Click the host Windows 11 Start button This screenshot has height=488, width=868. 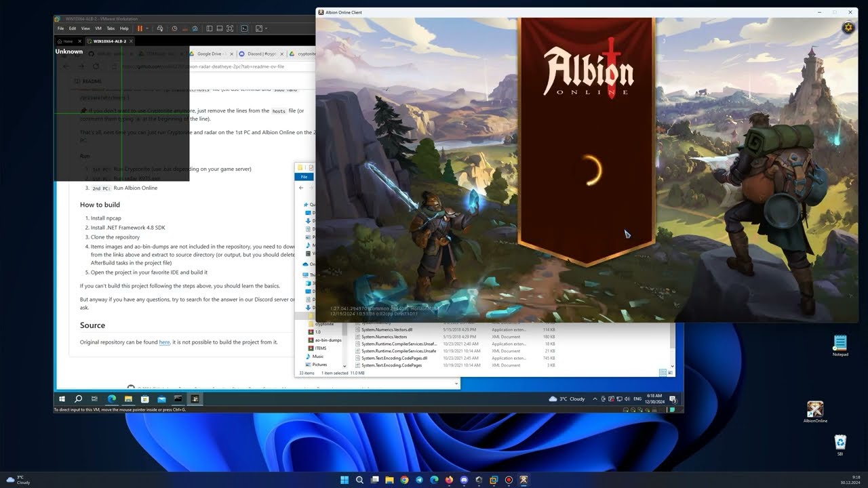[344, 480]
